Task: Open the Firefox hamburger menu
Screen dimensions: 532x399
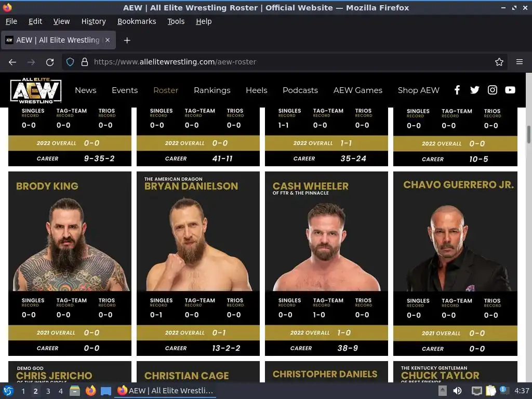Action: tap(520, 62)
